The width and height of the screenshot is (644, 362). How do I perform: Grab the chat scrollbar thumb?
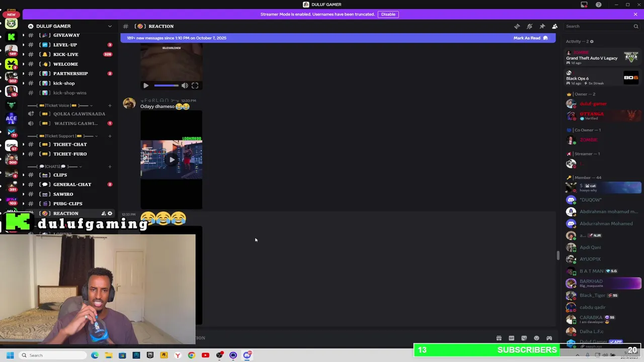(557, 255)
